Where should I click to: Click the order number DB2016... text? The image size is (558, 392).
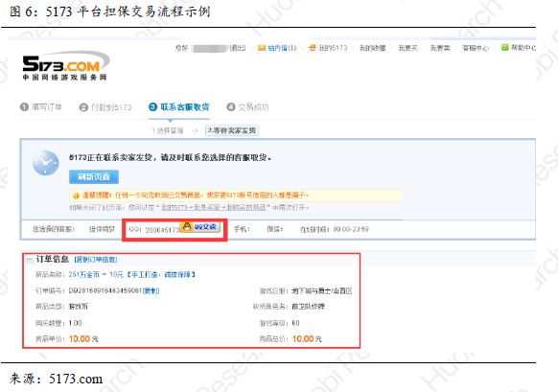[105, 291]
